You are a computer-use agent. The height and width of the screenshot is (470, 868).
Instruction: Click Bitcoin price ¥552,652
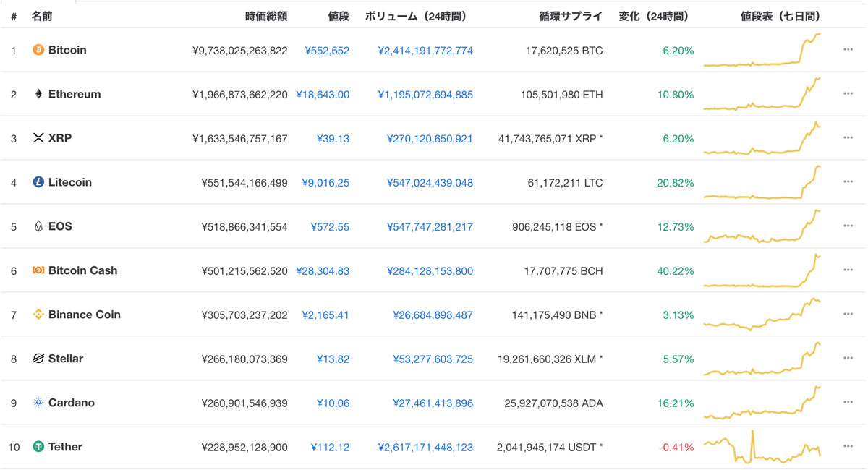pyautogui.click(x=327, y=51)
